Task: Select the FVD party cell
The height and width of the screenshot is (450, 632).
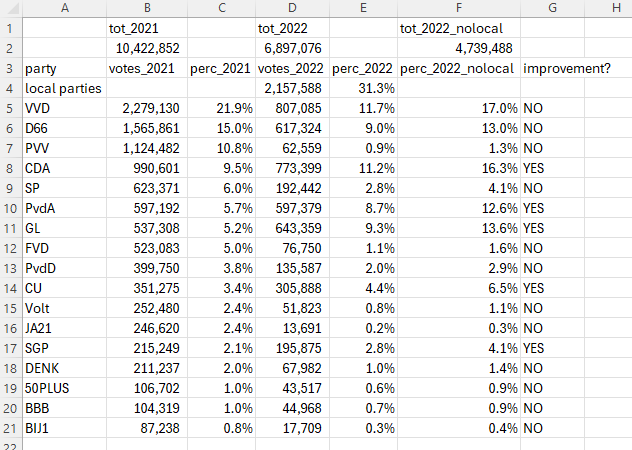Action: 64,248
